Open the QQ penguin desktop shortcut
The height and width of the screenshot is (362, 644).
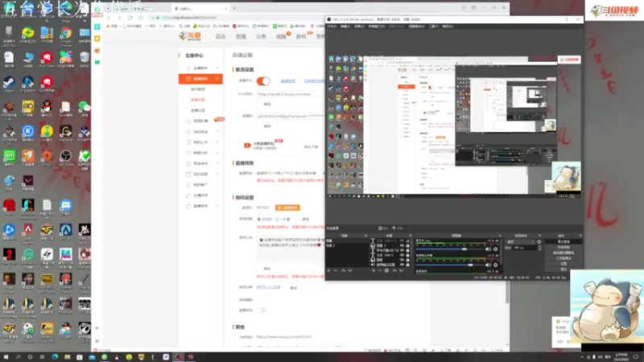(47, 109)
